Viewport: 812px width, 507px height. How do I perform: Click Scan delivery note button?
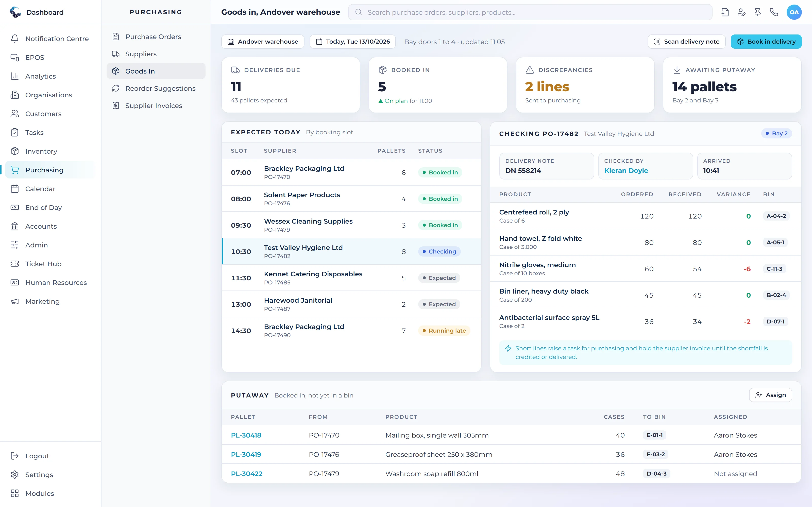tap(686, 42)
